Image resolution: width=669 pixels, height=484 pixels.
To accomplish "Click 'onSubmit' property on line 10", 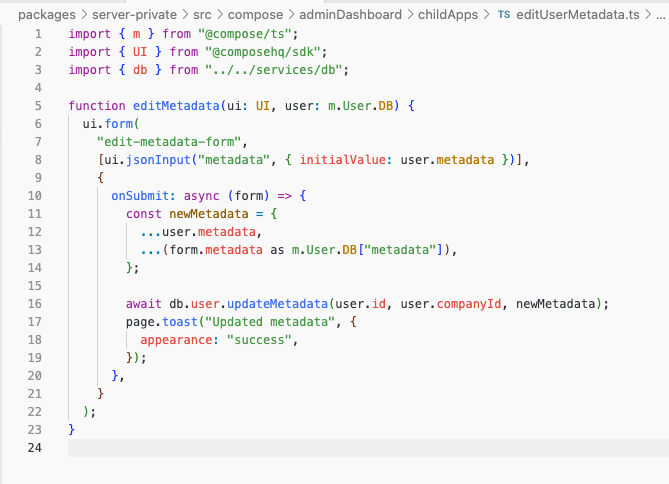I will 140,195.
